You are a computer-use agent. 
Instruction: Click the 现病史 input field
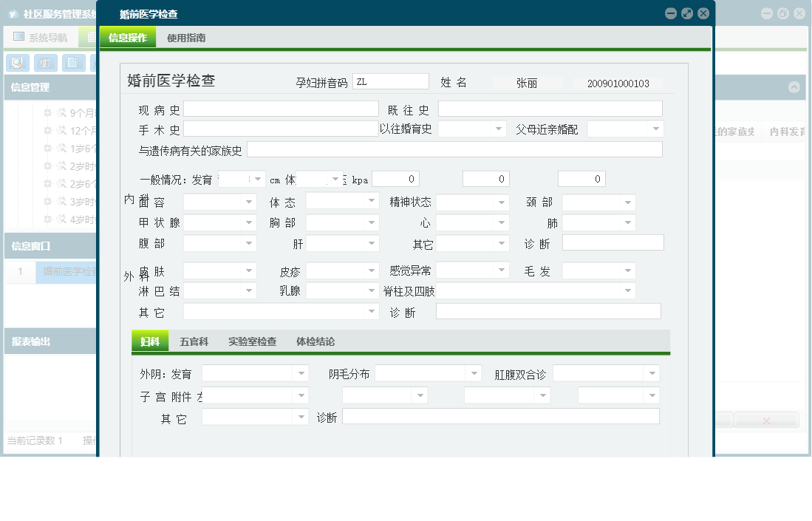click(x=281, y=109)
